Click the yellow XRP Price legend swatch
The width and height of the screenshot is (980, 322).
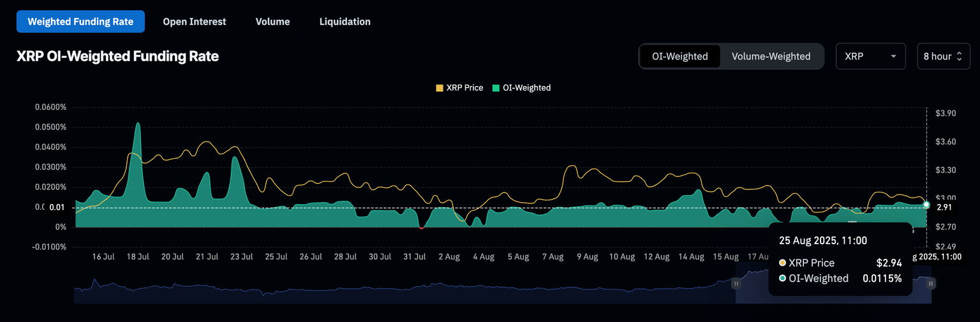point(440,88)
